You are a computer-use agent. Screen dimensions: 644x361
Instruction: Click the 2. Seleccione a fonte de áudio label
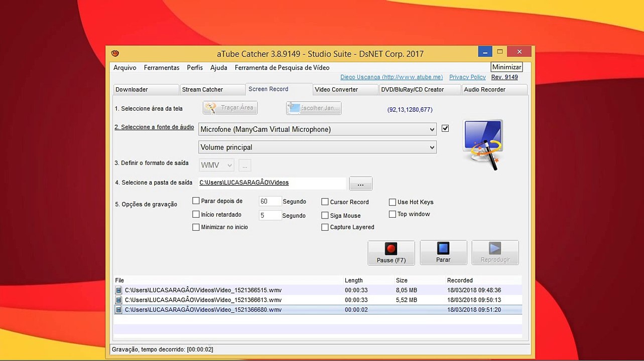coord(154,127)
